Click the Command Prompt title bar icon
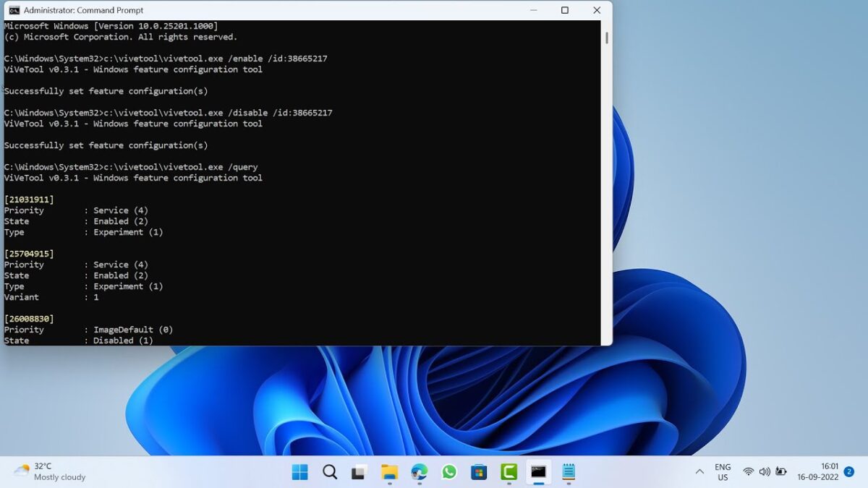868x488 pixels. click(14, 10)
